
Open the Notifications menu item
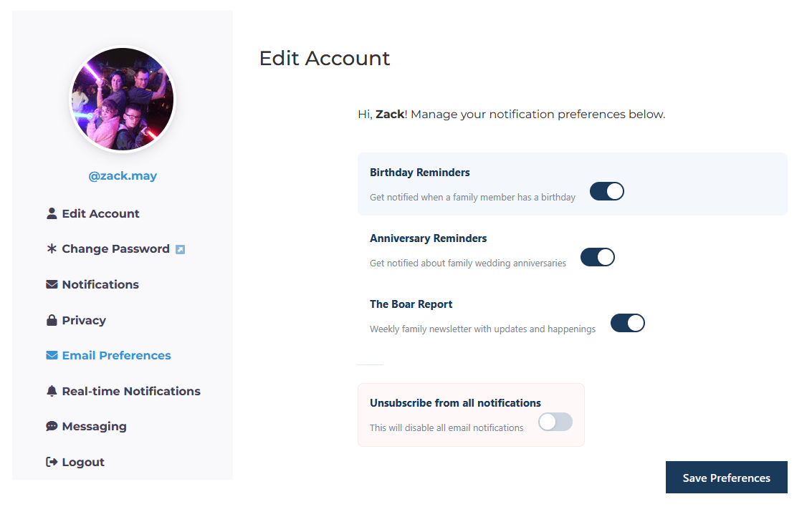100,284
